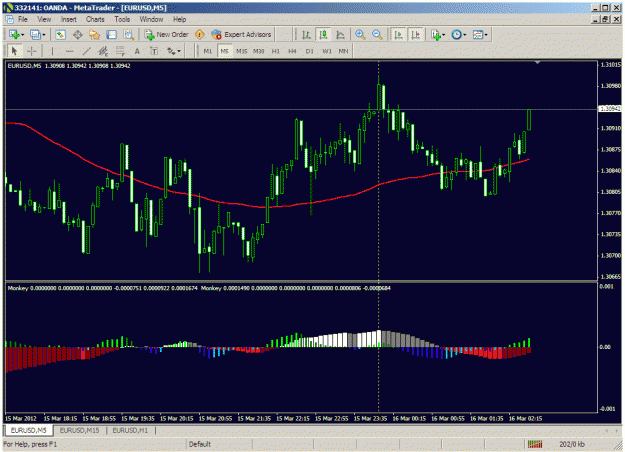Switch to the EURUSD,M15 chart tab
The image size is (625, 452).
pos(79,430)
